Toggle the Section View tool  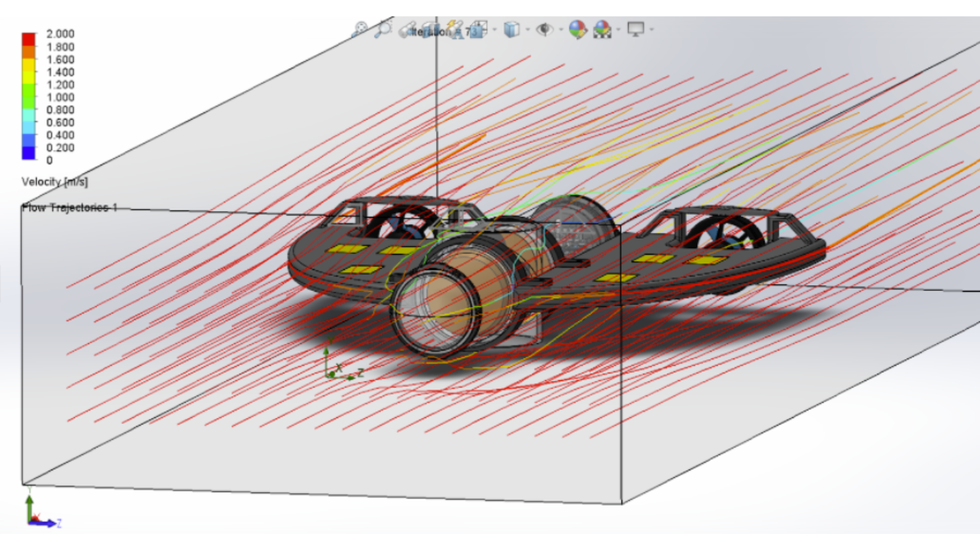(431, 30)
